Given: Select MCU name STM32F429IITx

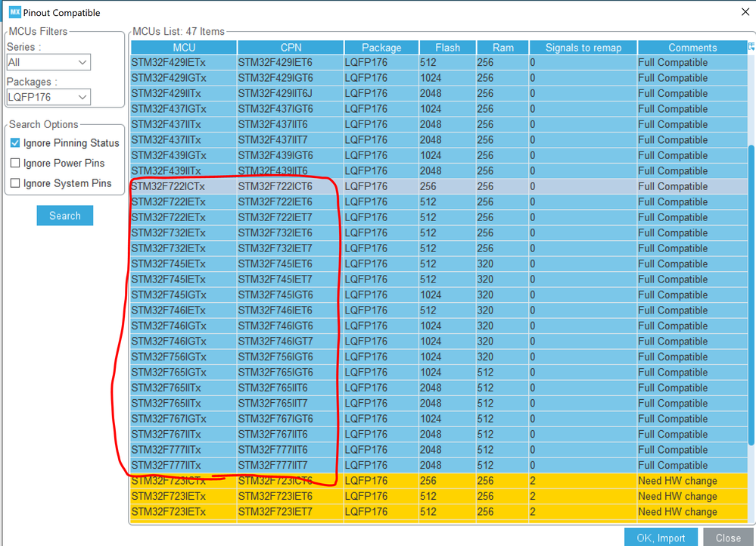Looking at the screenshot, I should pos(184,94).
